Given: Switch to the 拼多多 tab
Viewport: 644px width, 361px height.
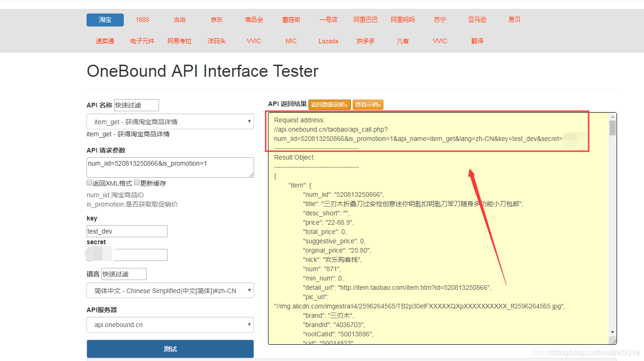Looking at the screenshot, I should click(366, 41).
